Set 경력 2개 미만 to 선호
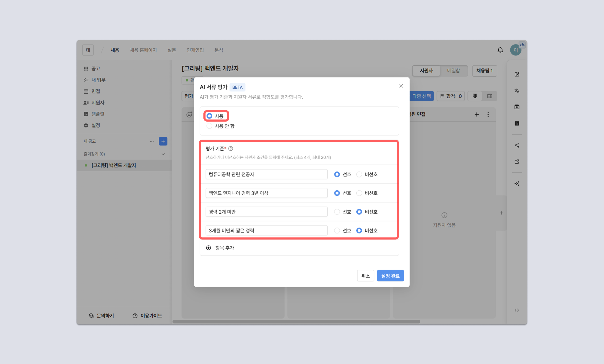 coord(337,212)
